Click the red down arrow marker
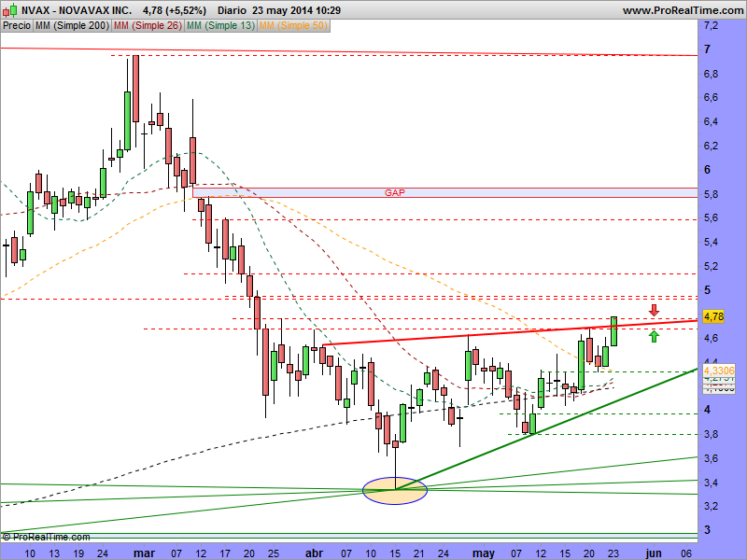The width and height of the screenshot is (747, 560). (654, 311)
